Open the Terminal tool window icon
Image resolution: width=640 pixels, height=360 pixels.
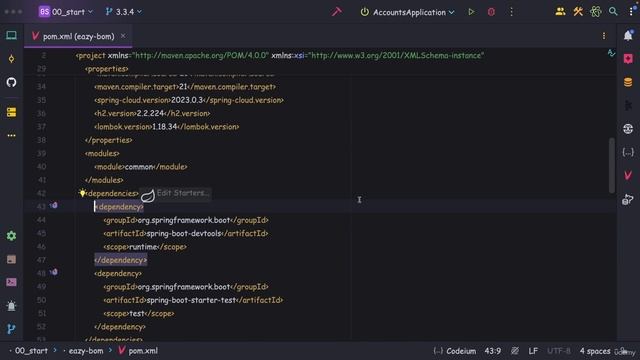[x=11, y=282]
